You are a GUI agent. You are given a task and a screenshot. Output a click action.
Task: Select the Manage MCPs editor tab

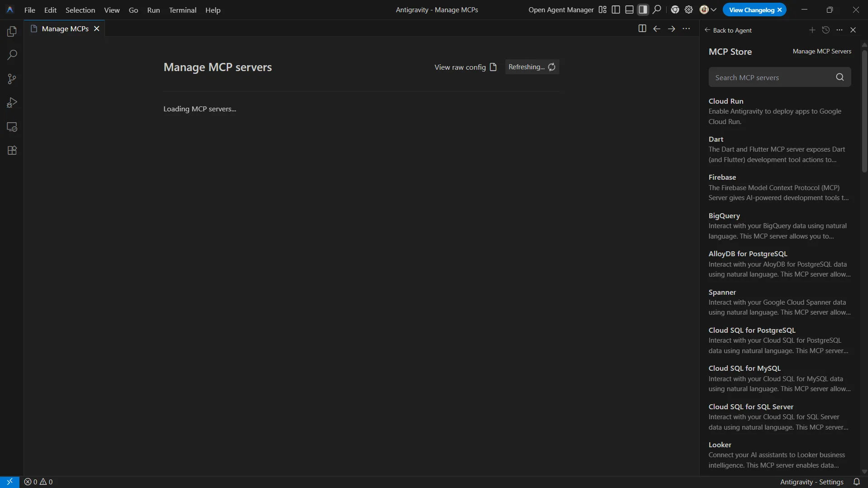tap(65, 29)
